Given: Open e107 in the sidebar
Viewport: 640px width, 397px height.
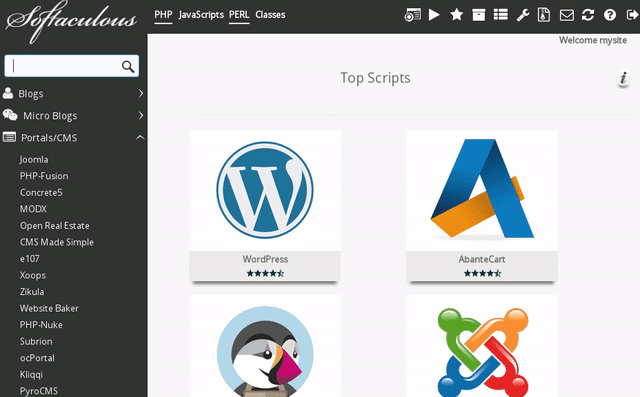Looking at the screenshot, I should (x=29, y=259).
